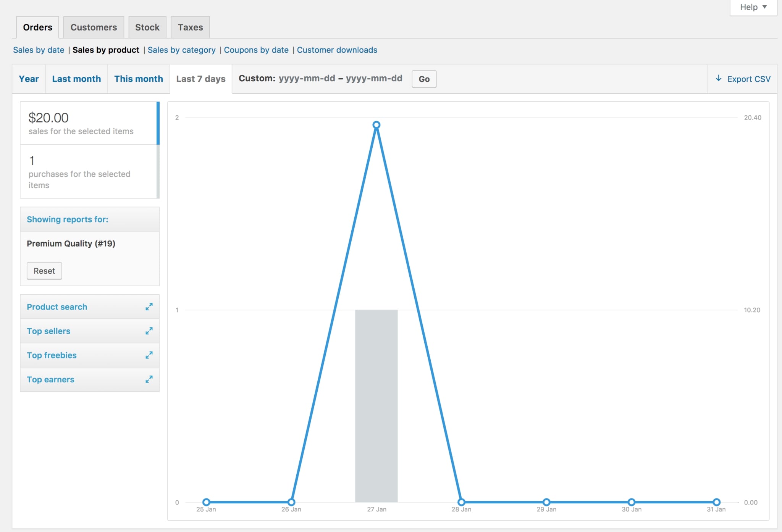Viewport: 782px width, 532px height.
Task: Click the This month toggle
Action: 138,78
